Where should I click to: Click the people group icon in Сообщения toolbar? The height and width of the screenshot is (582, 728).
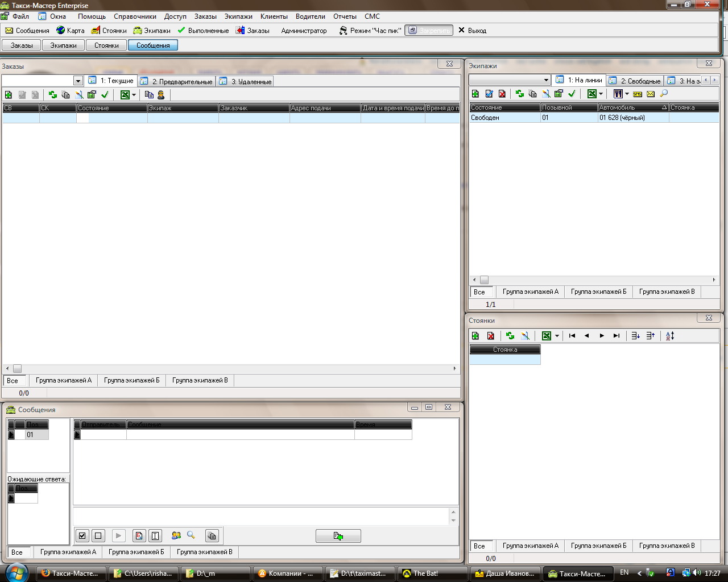click(x=176, y=535)
